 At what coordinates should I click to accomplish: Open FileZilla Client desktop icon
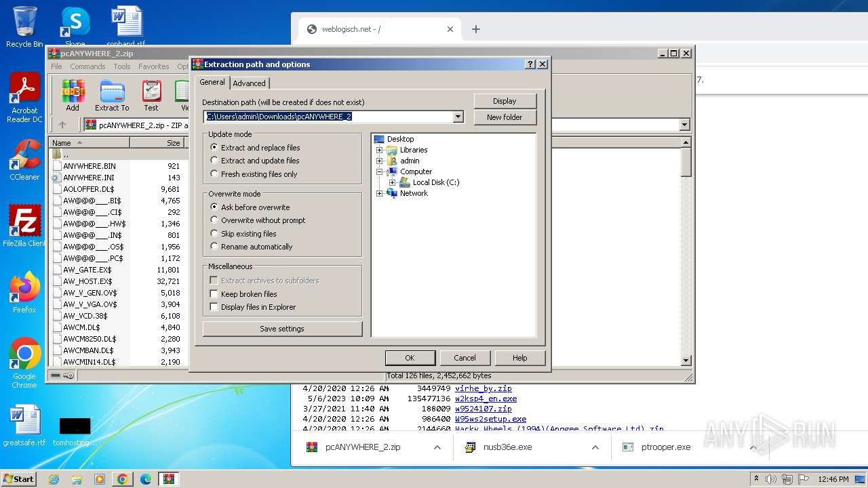(x=24, y=226)
